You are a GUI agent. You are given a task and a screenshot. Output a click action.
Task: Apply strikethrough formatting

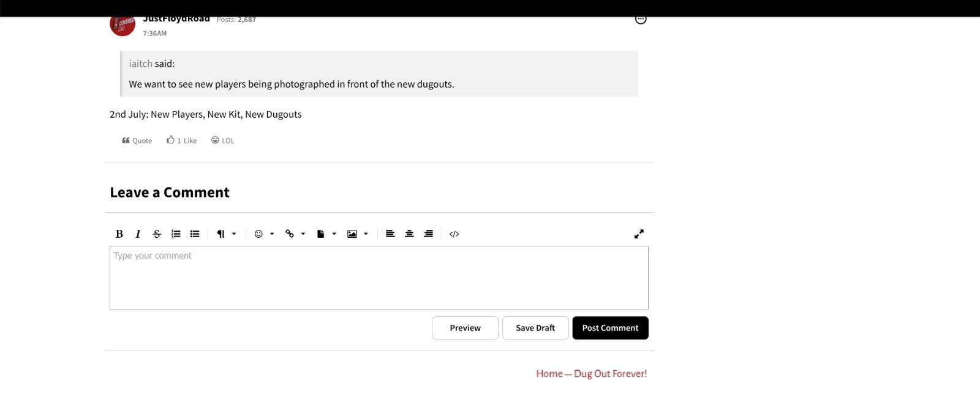(157, 234)
